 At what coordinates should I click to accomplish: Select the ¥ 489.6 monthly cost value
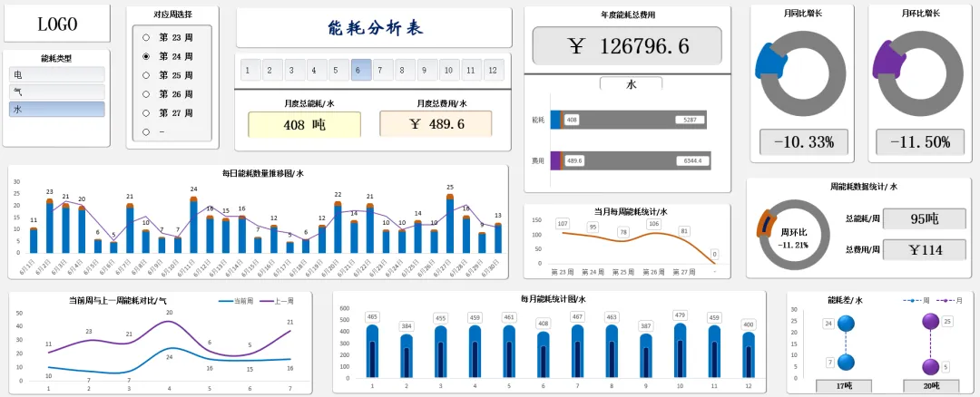pyautogui.click(x=436, y=123)
